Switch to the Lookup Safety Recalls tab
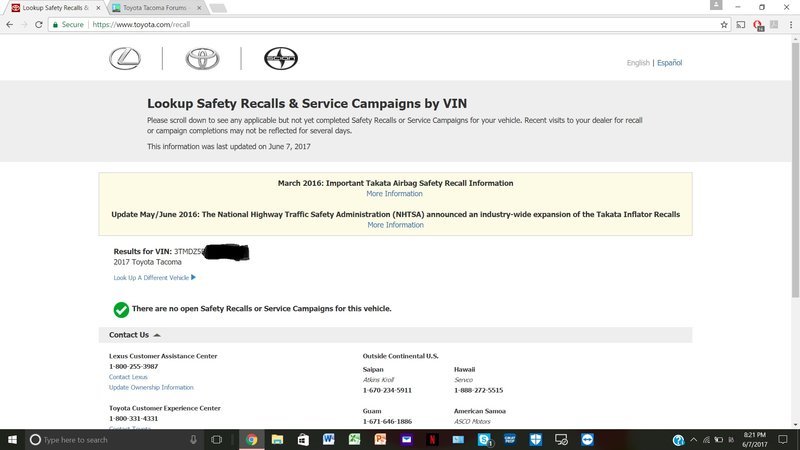Viewport: 800px width, 450px height. (x=55, y=8)
